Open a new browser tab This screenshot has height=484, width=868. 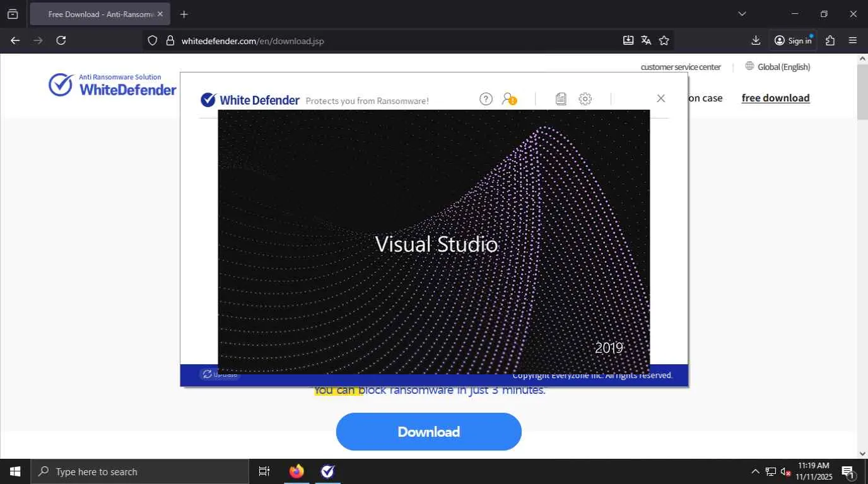tap(184, 14)
